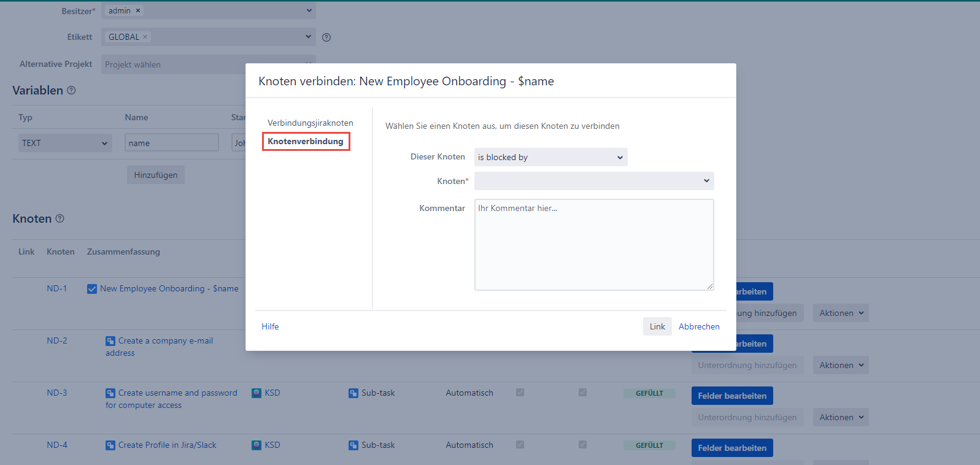Click the Sub-task type icon in ND-4 row
The image size is (980, 465).
(x=353, y=445)
